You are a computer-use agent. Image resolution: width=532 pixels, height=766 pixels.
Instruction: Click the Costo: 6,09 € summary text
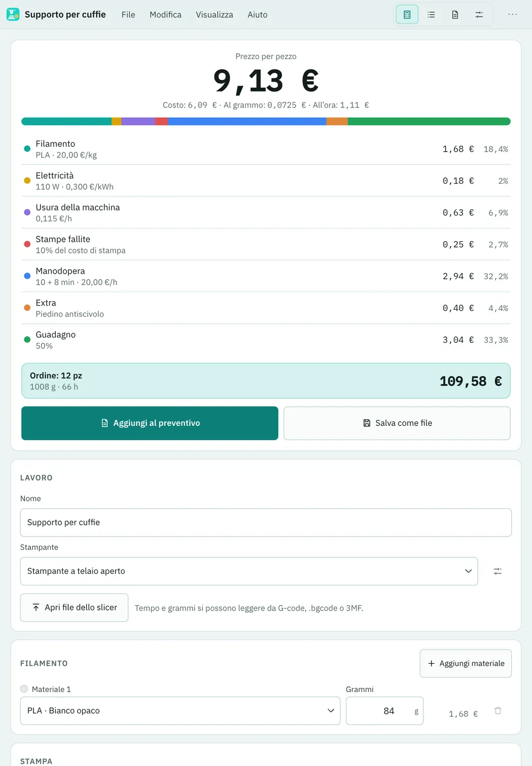pyautogui.click(x=190, y=105)
